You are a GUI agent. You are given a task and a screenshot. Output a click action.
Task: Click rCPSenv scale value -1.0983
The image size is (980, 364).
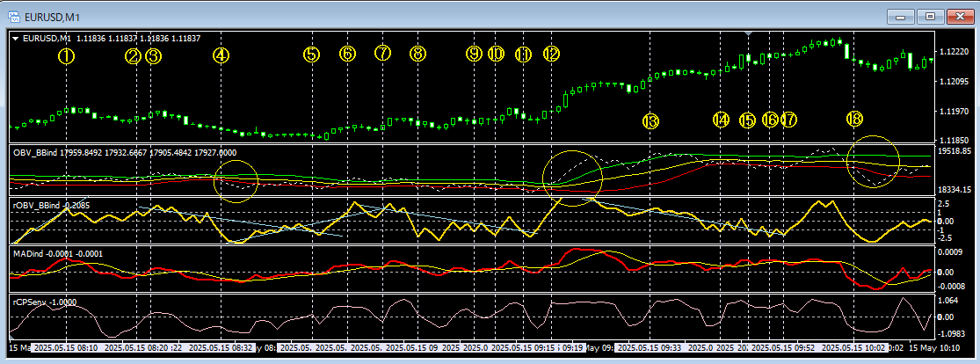[952, 333]
